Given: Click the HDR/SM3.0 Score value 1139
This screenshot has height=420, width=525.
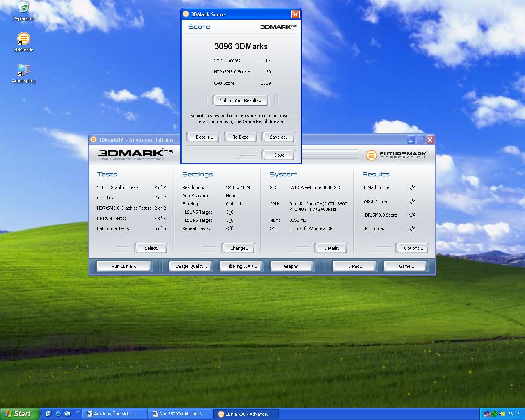Looking at the screenshot, I should [x=266, y=72].
